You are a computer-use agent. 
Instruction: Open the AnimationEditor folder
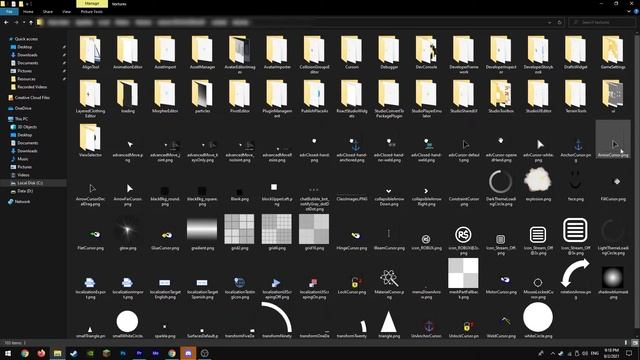tap(128, 52)
